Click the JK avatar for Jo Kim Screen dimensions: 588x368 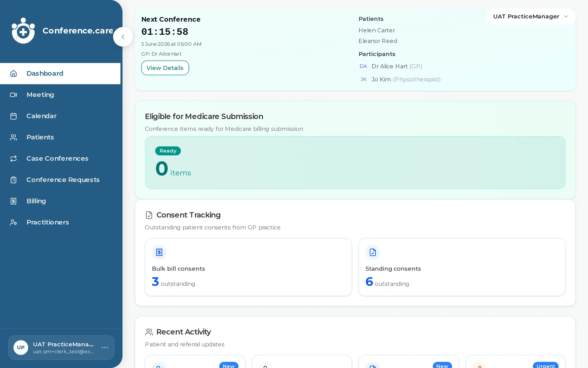[363, 79]
